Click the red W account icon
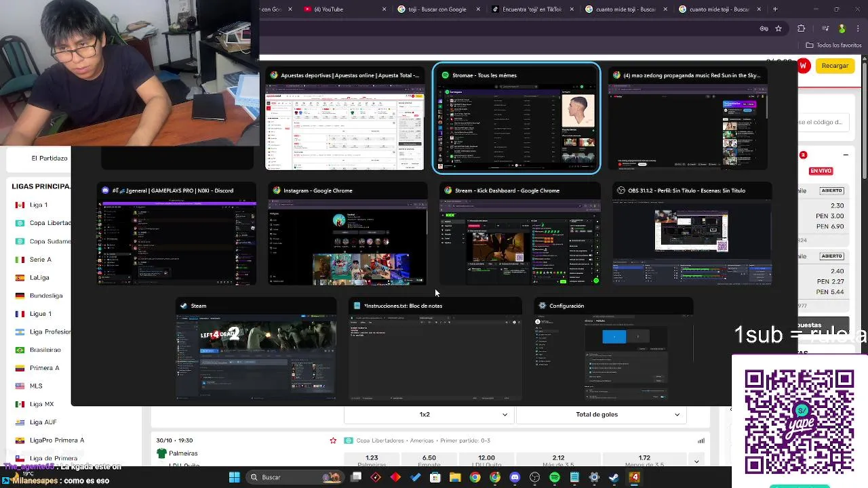The width and height of the screenshot is (868, 488). (804, 66)
